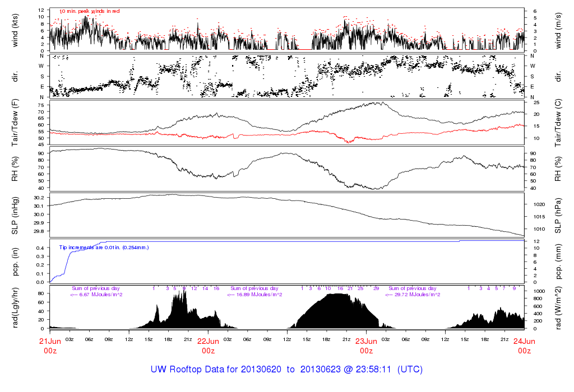Screen dimensions: 574x392
Task: Select the 21Jun 00z date marker
Action: (x=50, y=346)
